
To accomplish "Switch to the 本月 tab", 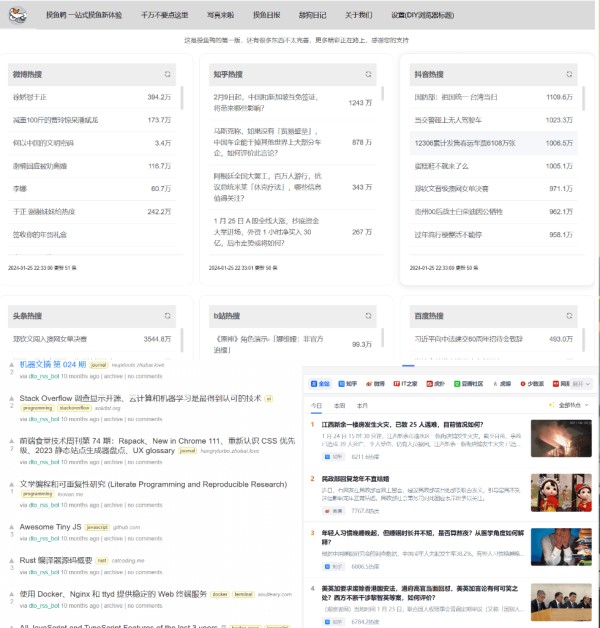I will (x=362, y=406).
